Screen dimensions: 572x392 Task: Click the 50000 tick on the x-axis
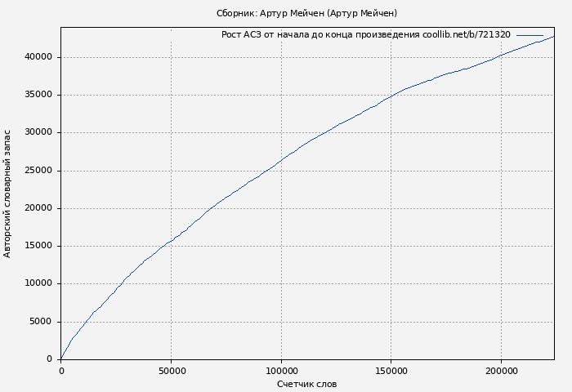[171, 371]
